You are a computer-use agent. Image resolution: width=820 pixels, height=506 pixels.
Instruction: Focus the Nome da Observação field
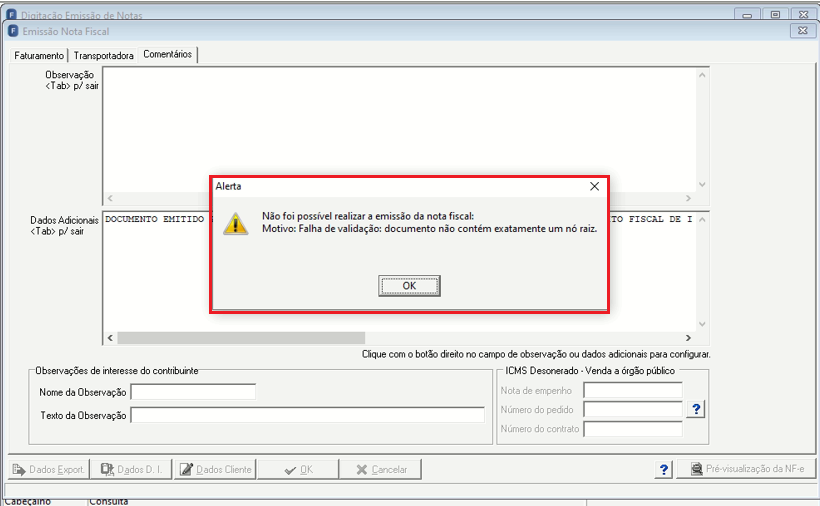click(193, 392)
